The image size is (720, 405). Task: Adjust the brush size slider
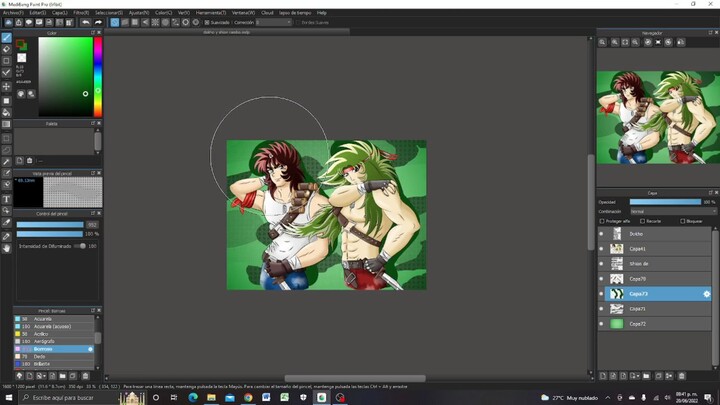pyautogui.click(x=50, y=225)
